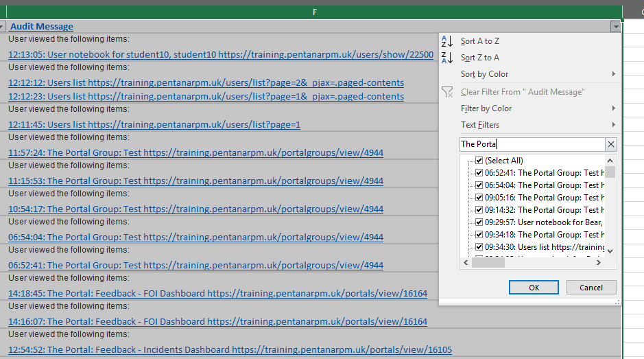
Task: Open link 06:54:04 The Portal Group: Test
Action: coord(195,238)
